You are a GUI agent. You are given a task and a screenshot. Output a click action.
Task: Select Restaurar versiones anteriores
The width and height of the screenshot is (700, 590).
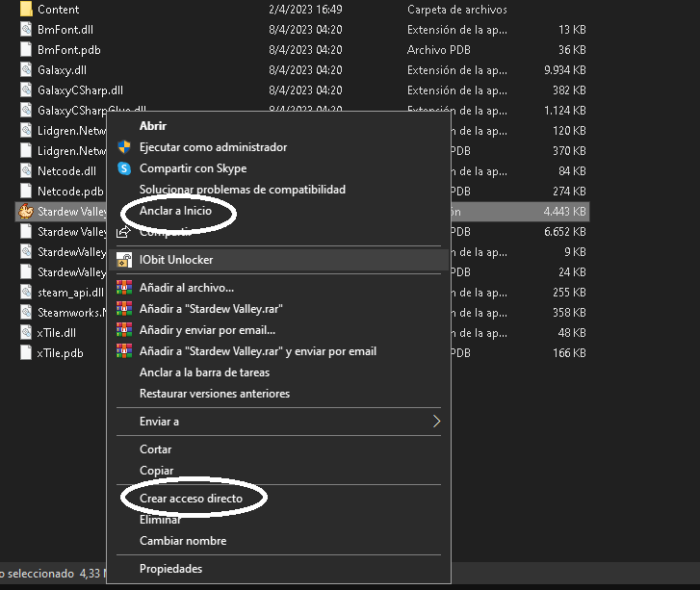pos(215,394)
